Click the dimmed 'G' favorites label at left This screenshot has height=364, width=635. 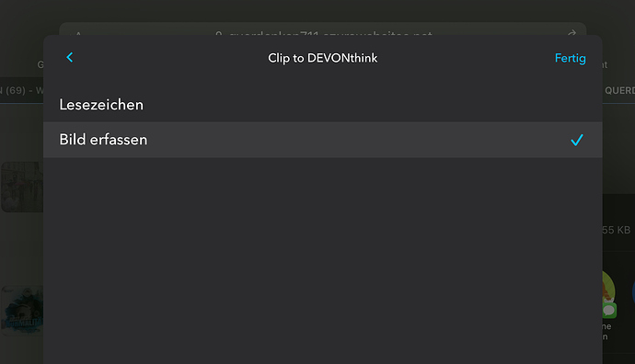[40, 64]
